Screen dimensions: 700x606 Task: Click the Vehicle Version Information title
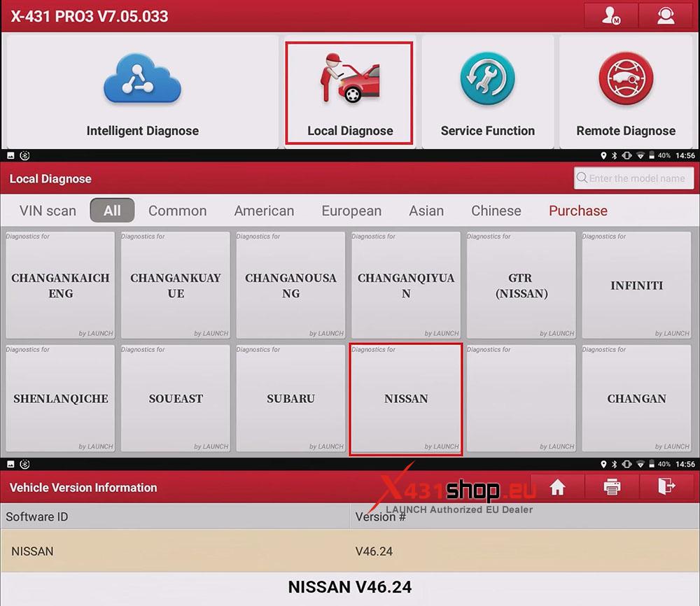tap(83, 487)
